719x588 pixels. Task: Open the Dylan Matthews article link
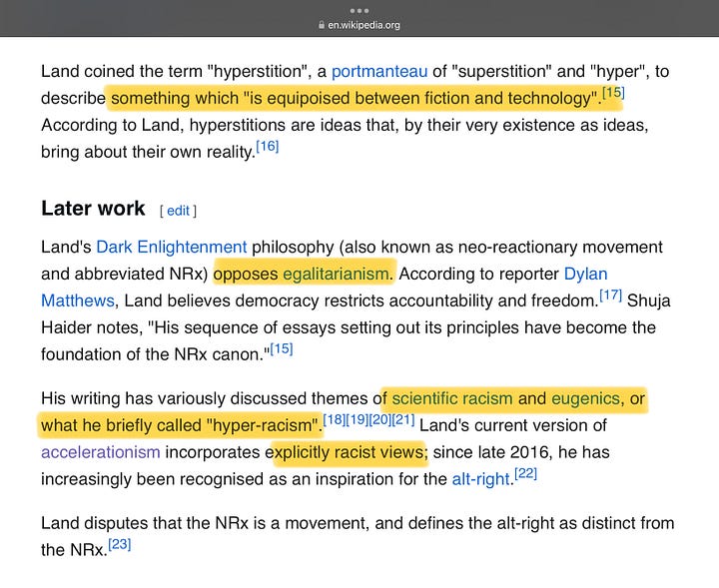585,275
